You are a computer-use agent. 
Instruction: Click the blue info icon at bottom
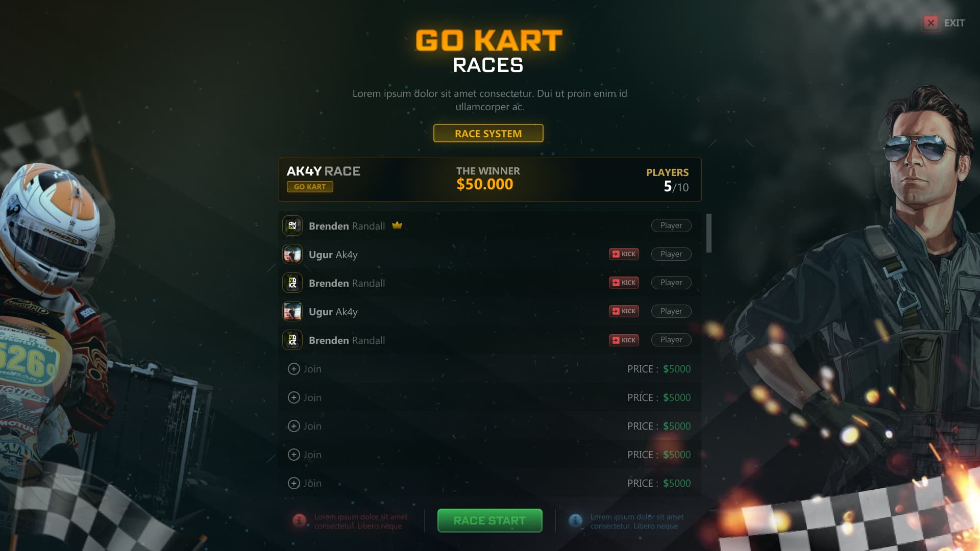point(576,520)
